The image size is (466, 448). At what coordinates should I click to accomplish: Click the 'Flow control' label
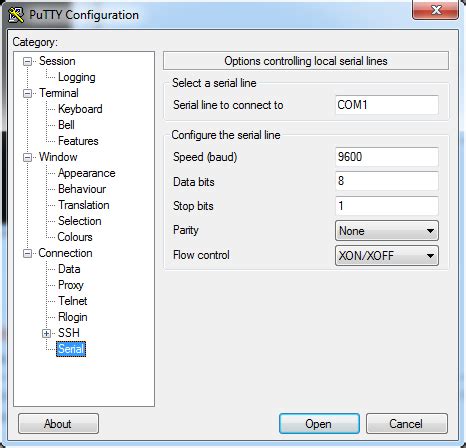coord(201,255)
